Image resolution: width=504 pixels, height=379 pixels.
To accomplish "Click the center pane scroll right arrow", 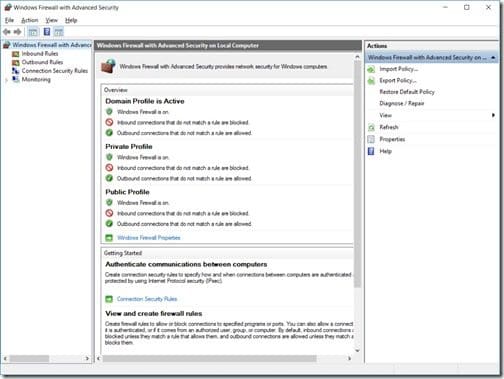I will point(349,359).
